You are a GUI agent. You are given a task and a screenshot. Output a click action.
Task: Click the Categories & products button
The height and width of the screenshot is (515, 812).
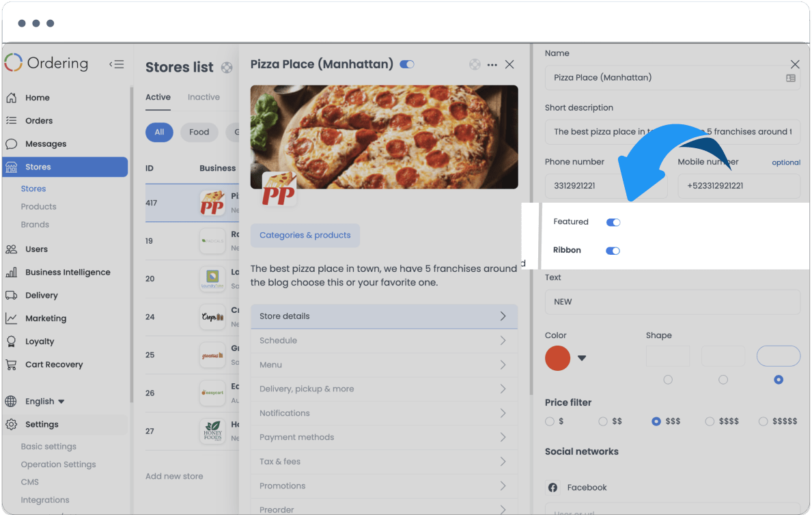pos(305,235)
